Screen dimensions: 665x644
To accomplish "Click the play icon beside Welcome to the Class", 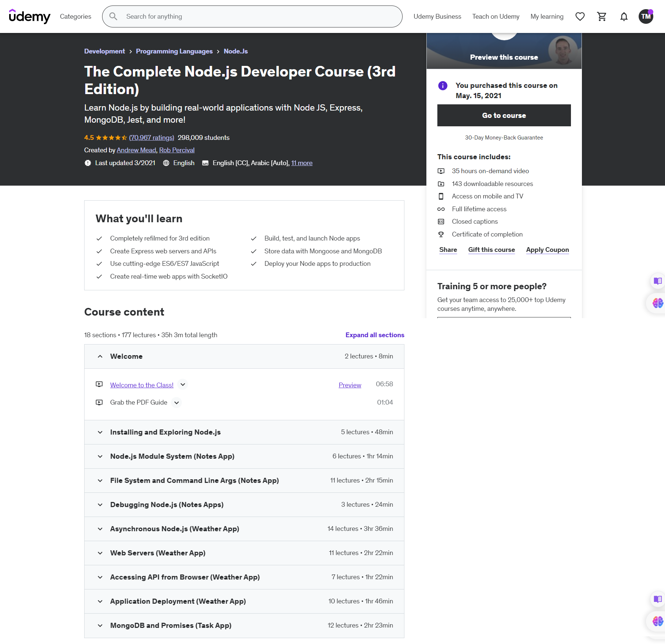I will coord(99,384).
